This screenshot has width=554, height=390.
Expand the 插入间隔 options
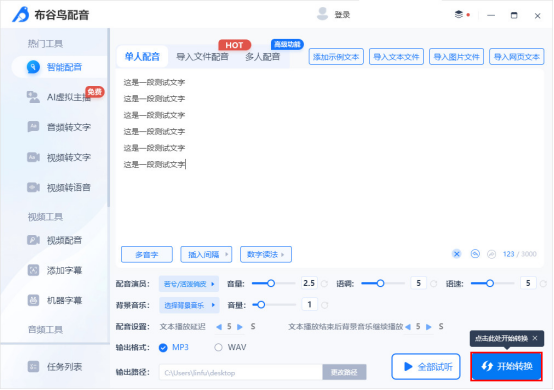coord(206,254)
